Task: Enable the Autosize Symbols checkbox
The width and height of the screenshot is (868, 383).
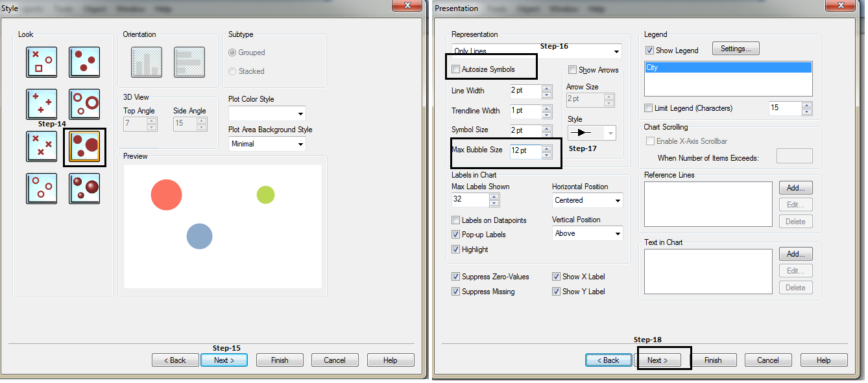Action: pos(456,69)
